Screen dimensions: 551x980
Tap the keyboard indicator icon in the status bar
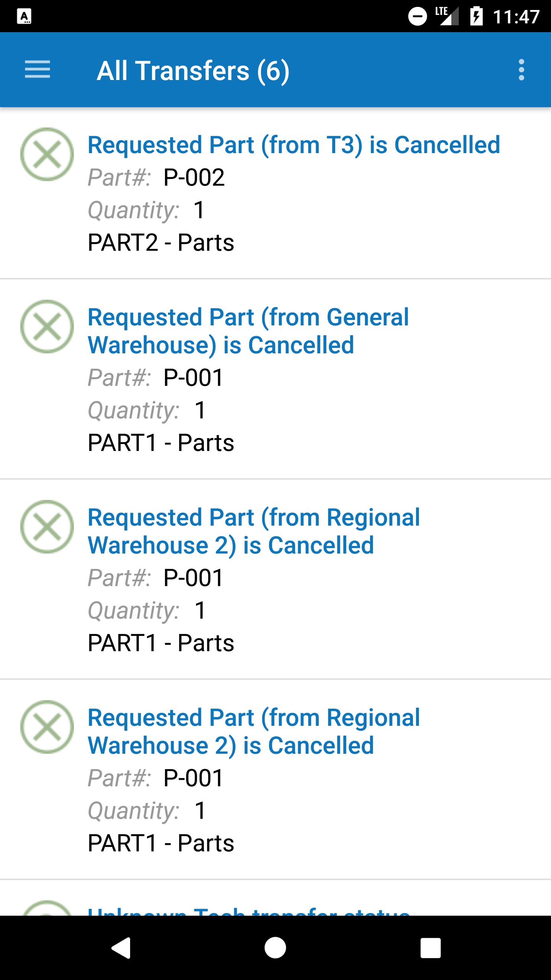click(24, 17)
